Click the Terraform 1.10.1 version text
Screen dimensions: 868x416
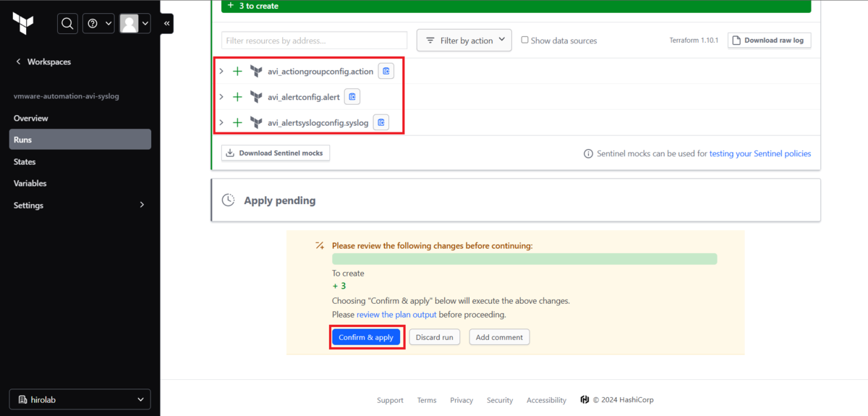click(694, 41)
